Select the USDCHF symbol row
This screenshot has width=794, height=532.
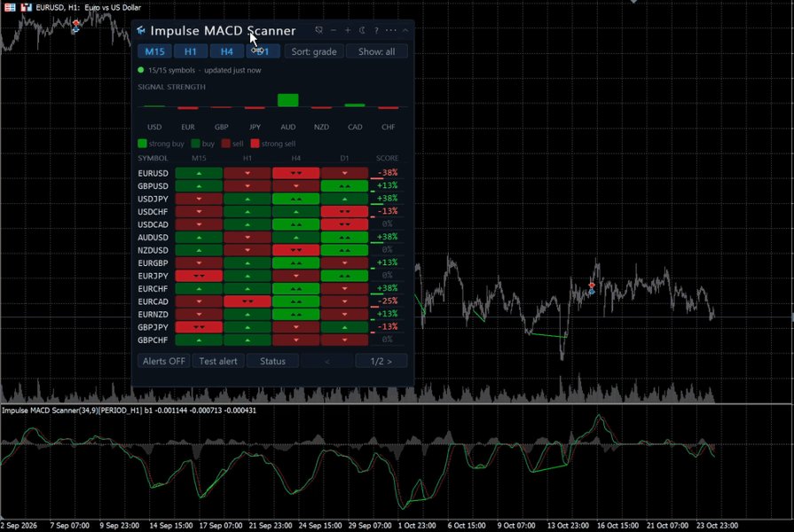[271, 212]
